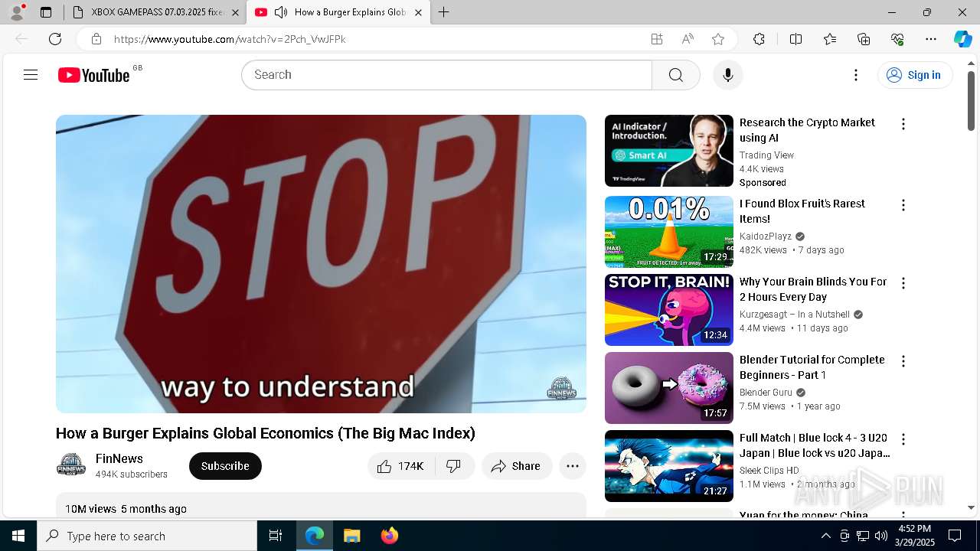Open Edge extensions puzzle icon
The image size is (980, 551).
(759, 39)
